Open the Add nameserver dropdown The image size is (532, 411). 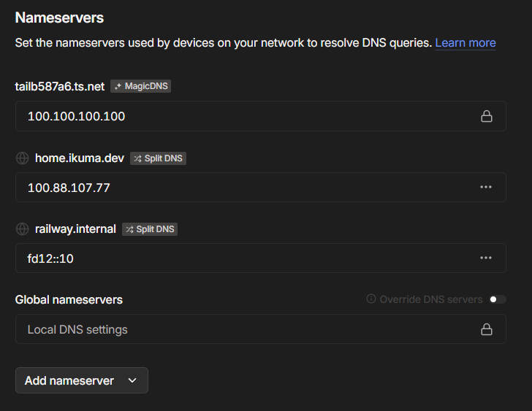coord(82,380)
